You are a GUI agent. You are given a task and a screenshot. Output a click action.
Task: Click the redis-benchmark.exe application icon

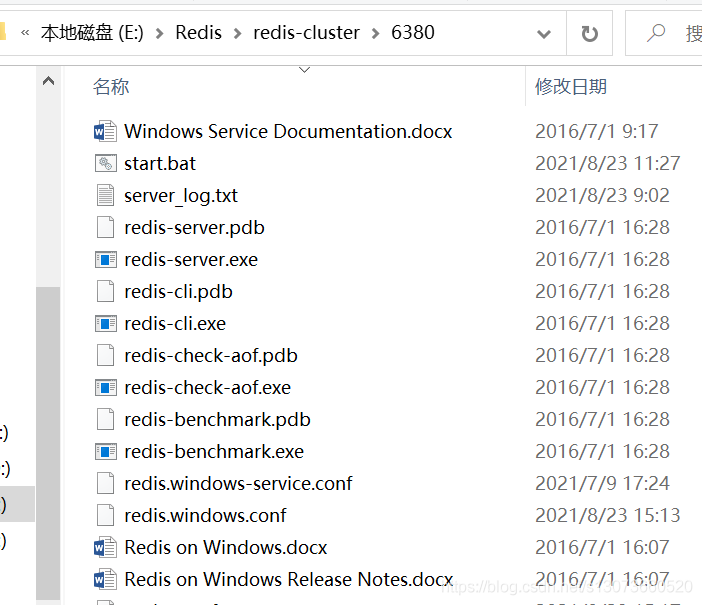pos(105,451)
